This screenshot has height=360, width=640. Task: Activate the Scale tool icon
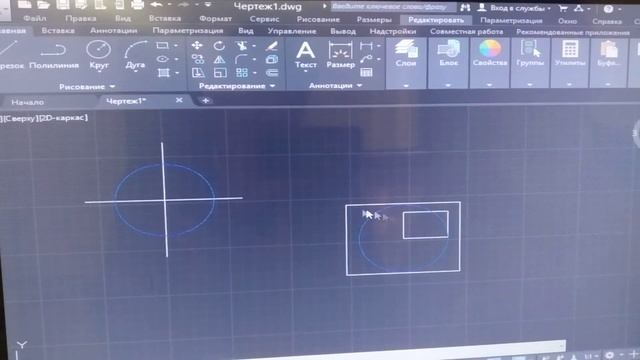(x=220, y=73)
